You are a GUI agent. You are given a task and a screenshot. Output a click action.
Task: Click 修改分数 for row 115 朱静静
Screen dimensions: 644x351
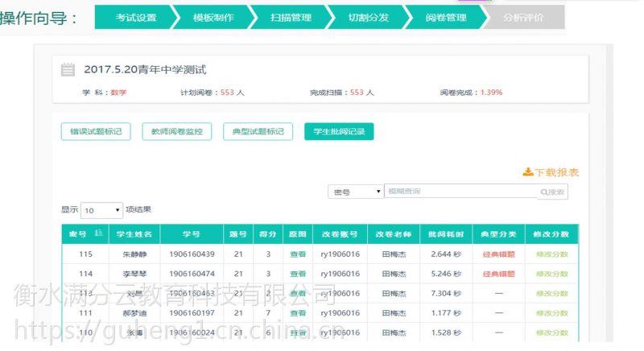point(552,254)
